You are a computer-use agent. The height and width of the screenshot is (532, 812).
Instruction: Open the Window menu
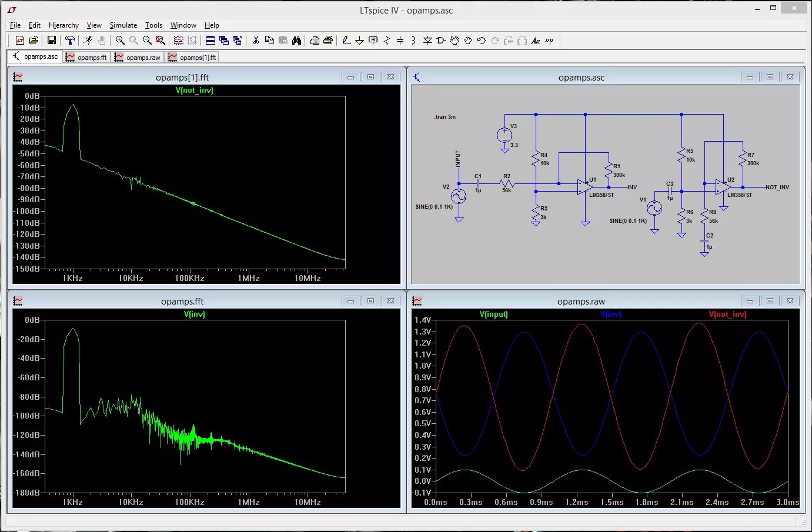[x=183, y=25]
